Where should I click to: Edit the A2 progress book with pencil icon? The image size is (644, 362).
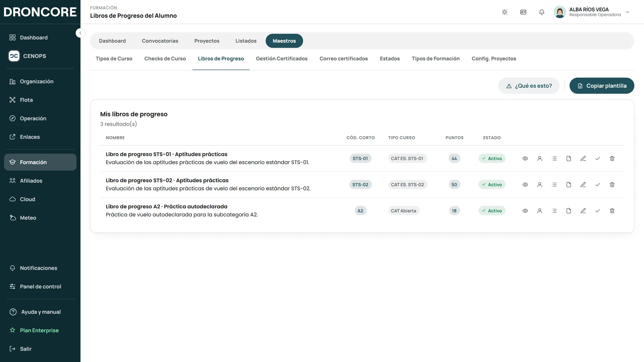(x=583, y=210)
